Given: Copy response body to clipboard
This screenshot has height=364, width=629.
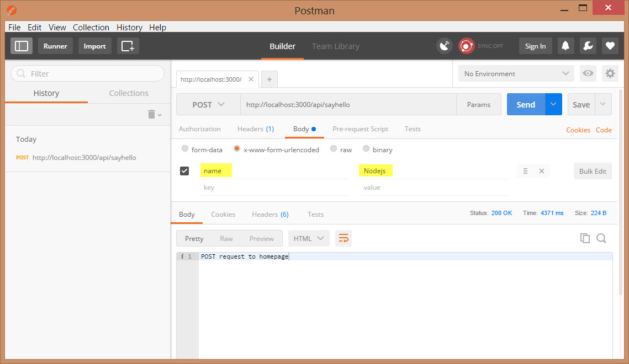Looking at the screenshot, I should (585, 238).
